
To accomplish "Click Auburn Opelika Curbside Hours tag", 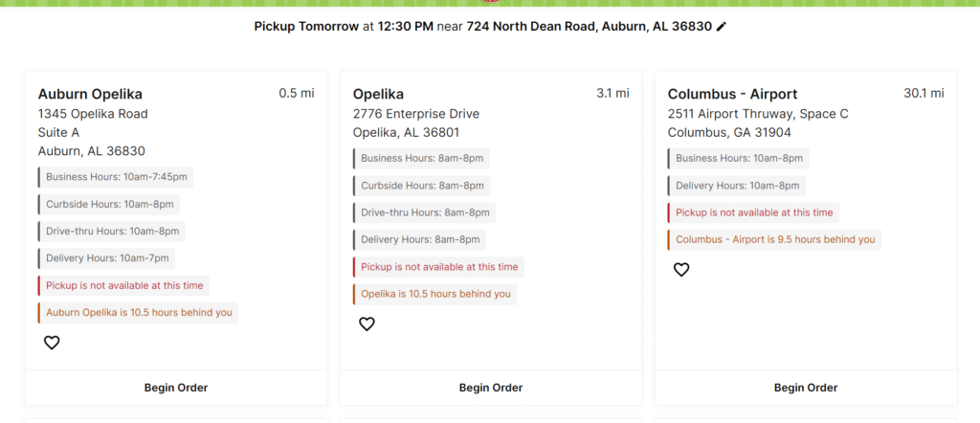I will [x=110, y=204].
